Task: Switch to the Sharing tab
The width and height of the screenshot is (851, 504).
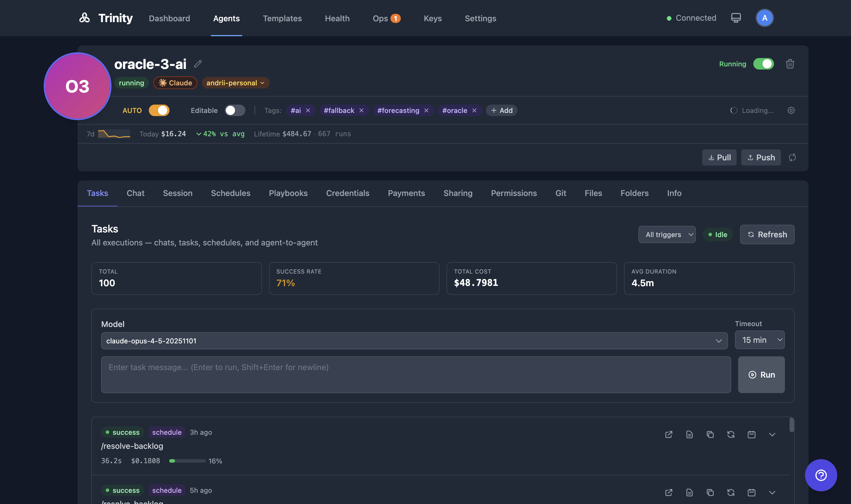Action: 458,193
